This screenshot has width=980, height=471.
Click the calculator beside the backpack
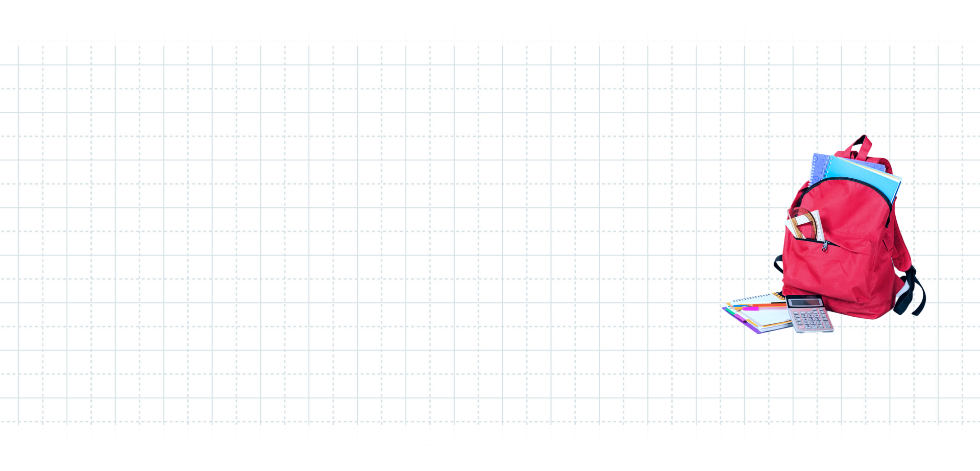[810, 314]
